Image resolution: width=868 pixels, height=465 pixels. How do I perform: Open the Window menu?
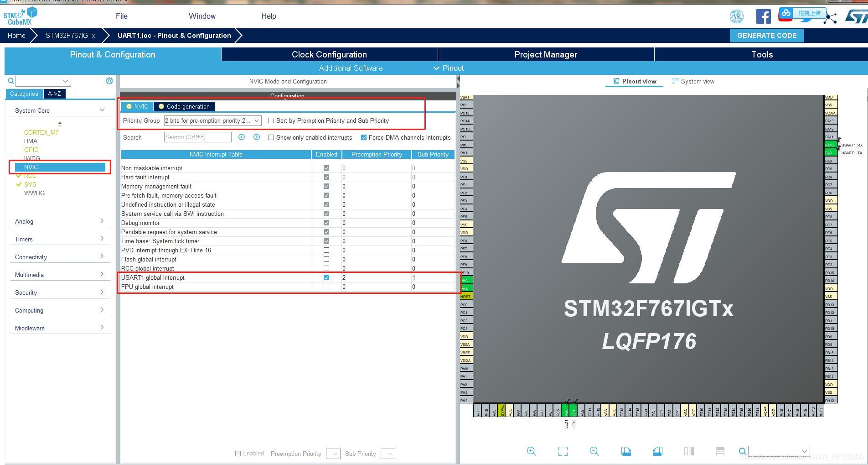[202, 16]
